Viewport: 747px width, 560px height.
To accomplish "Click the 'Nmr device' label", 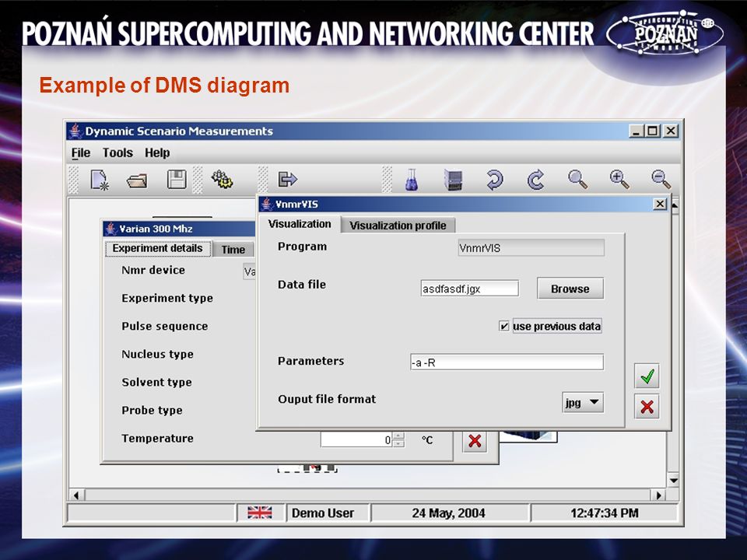I will click(x=153, y=270).
